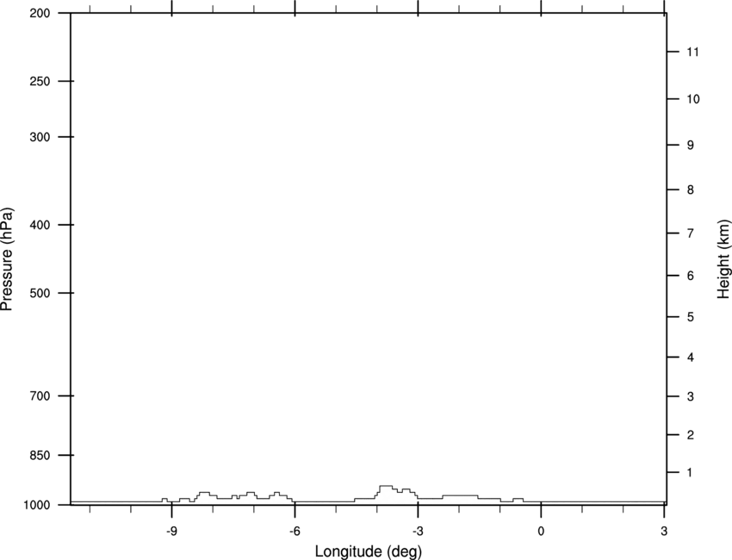Viewport: 732px width, 560px height.
Task: Click the 10 km height label
Action: tap(693, 99)
